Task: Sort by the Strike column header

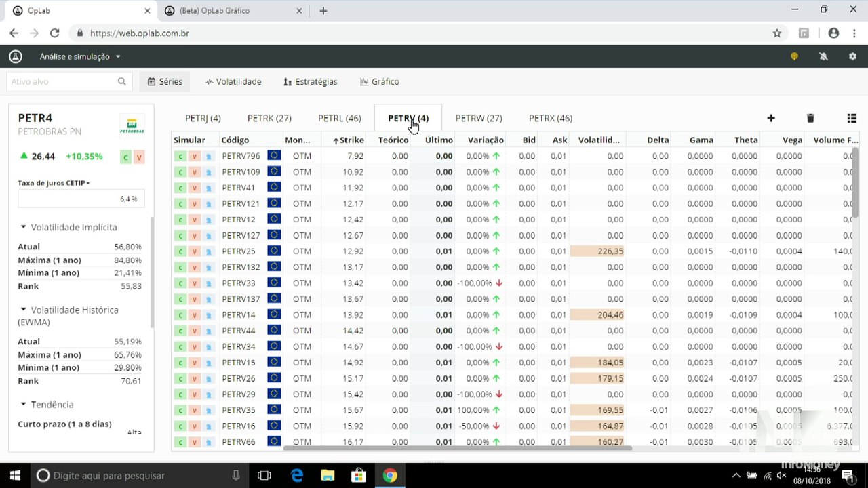Action: 348,140
